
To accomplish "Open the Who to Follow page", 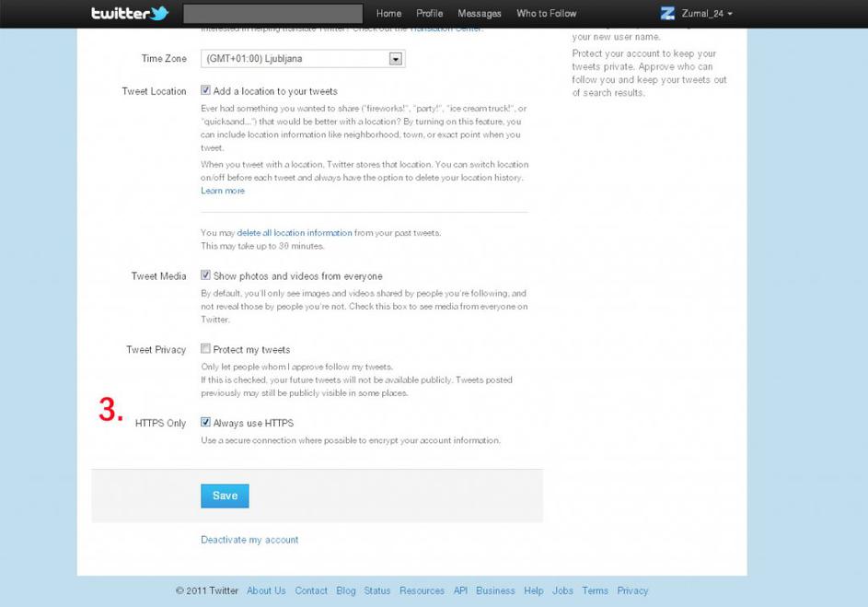I will coord(546,14).
